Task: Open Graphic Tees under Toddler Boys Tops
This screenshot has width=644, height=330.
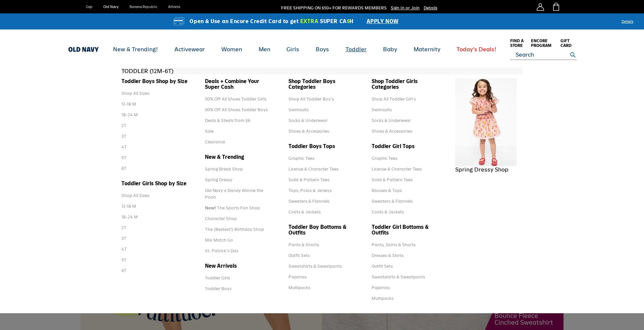Action: (x=301, y=158)
